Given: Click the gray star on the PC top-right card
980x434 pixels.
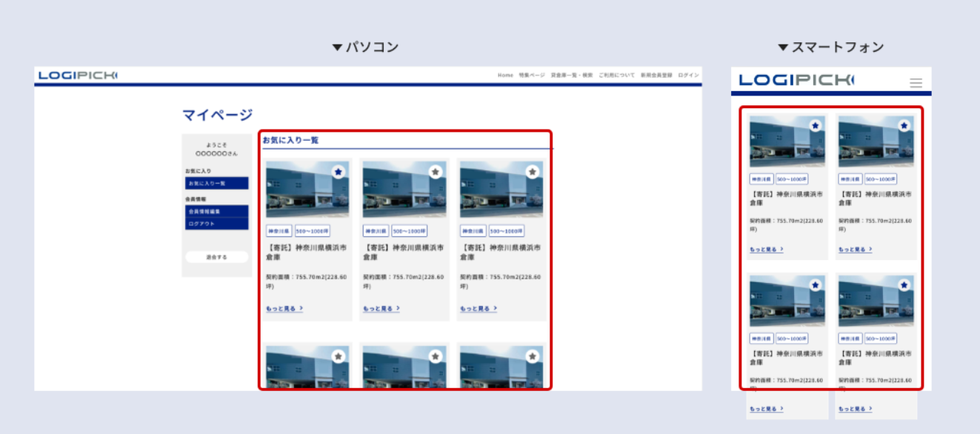Looking at the screenshot, I should [x=533, y=172].
